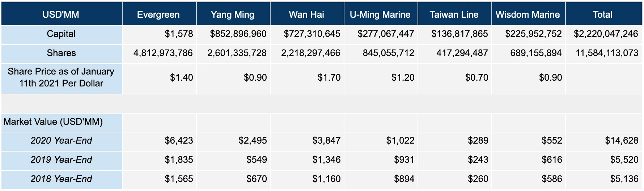Click the Evergreen column header

158,14
